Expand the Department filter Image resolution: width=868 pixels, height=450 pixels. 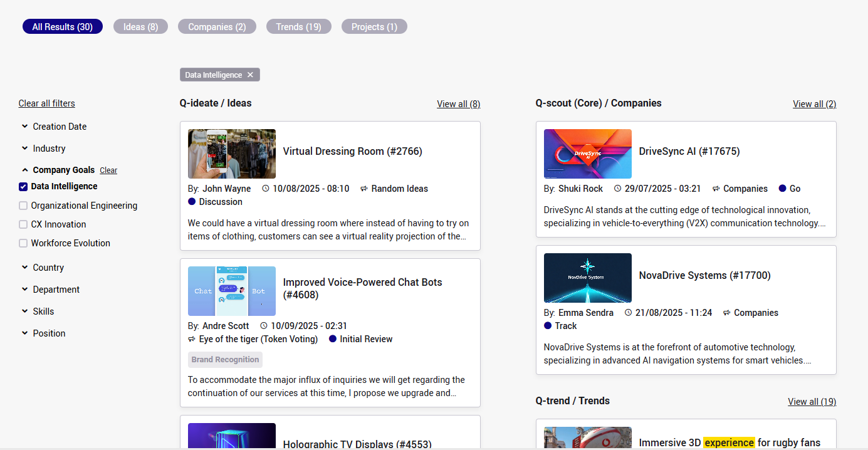click(x=51, y=290)
